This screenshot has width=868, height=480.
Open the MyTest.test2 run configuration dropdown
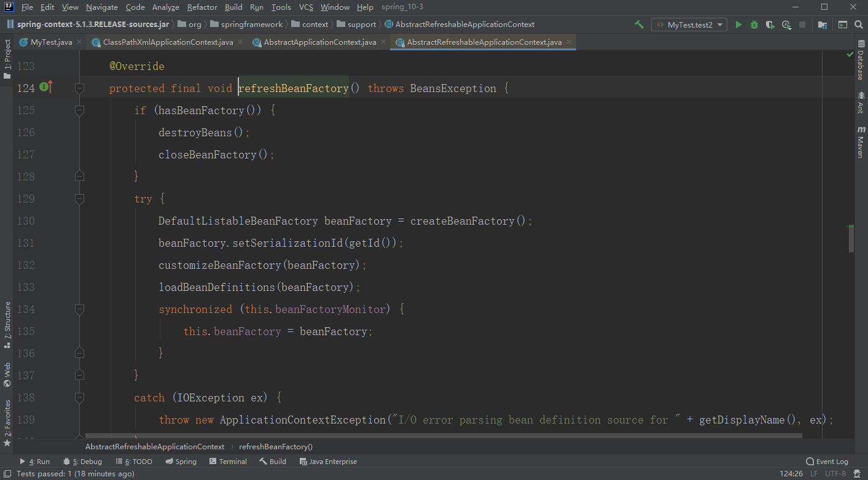coord(689,25)
